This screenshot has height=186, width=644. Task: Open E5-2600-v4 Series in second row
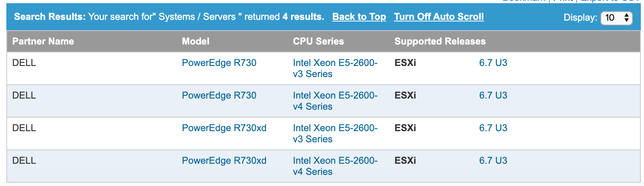tap(335, 101)
